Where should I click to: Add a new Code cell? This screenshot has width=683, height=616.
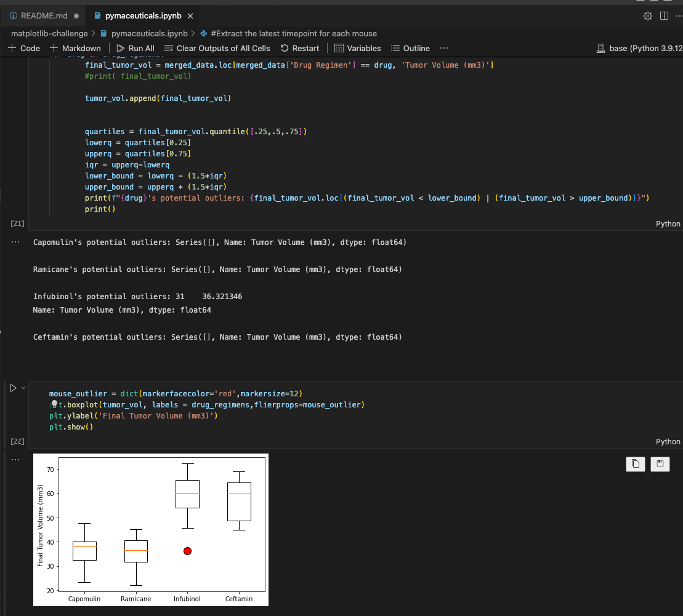pyautogui.click(x=25, y=49)
